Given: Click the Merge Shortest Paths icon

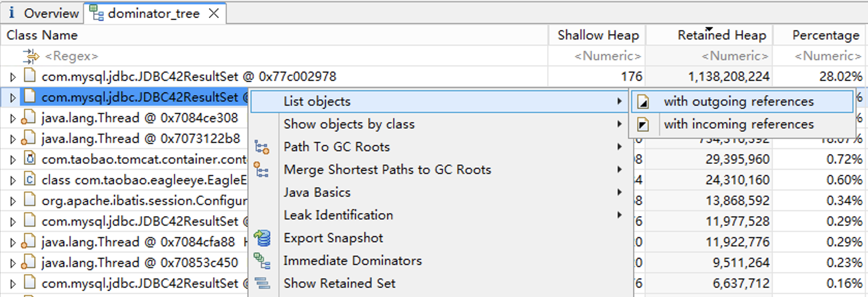Looking at the screenshot, I should point(262,170).
